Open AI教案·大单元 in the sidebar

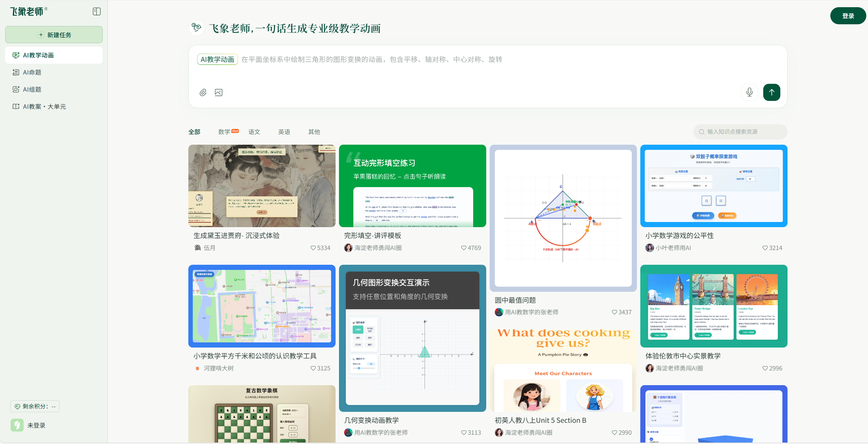pyautogui.click(x=54, y=106)
